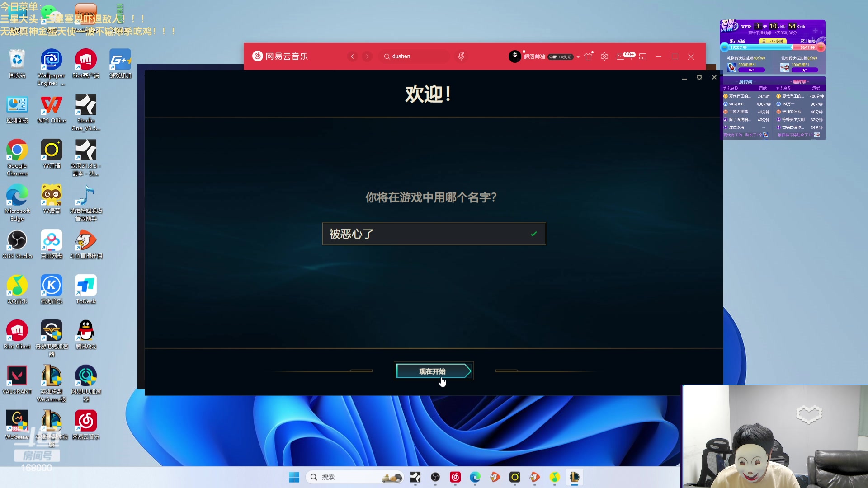
Task: Open YY语音 desktop shortcut
Action: [52, 199]
